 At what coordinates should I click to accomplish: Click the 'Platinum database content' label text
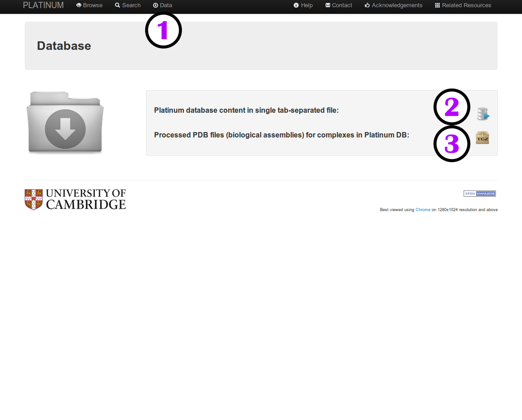pyautogui.click(x=246, y=110)
